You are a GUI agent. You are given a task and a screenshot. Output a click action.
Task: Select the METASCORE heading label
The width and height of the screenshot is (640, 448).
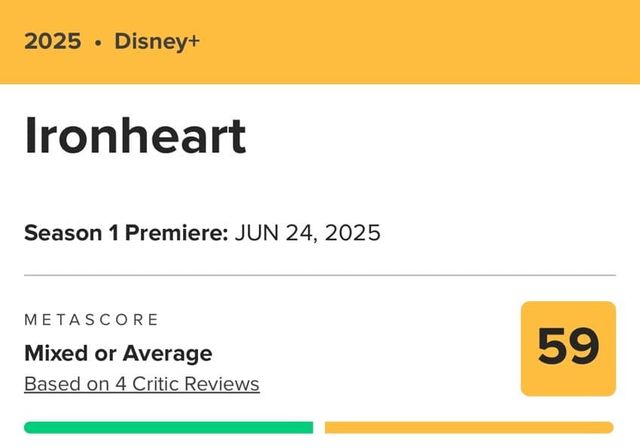(x=91, y=320)
